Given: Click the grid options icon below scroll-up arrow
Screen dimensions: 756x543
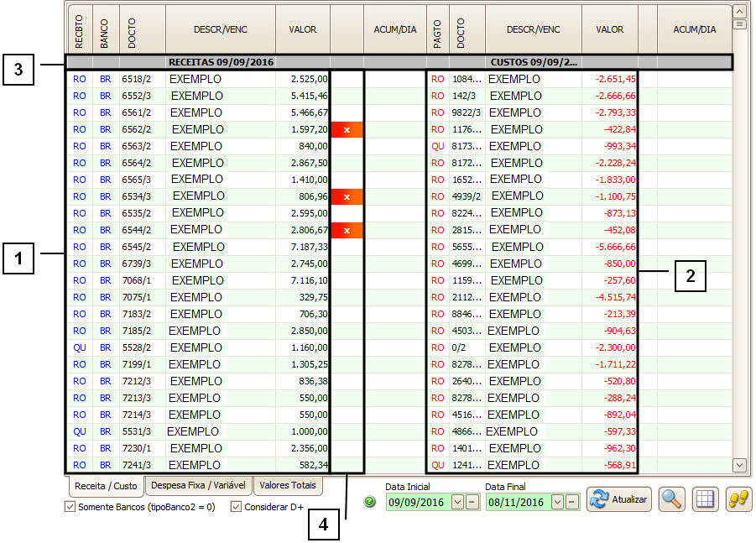Looking at the screenshot, I should [x=739, y=24].
